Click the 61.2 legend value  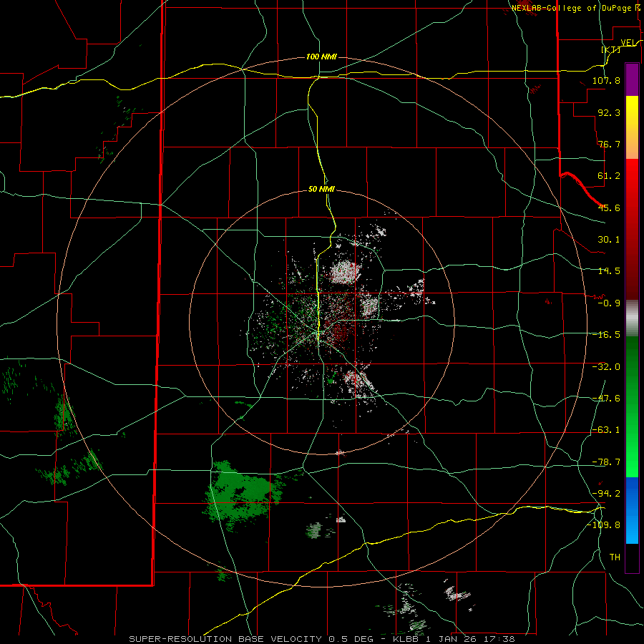click(609, 176)
